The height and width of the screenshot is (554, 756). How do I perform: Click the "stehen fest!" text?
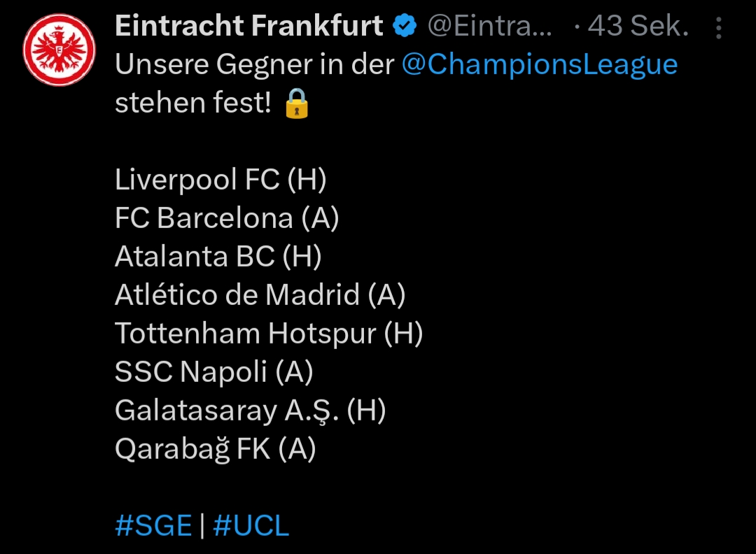pos(193,104)
